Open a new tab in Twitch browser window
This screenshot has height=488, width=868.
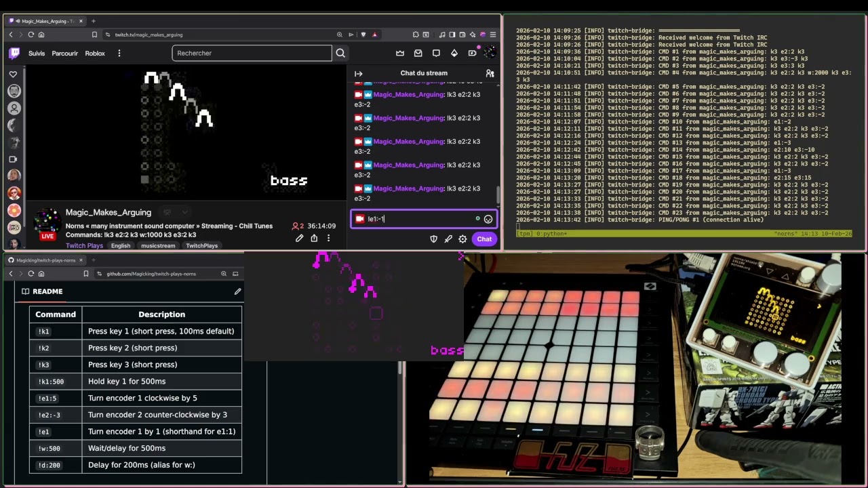click(x=94, y=21)
